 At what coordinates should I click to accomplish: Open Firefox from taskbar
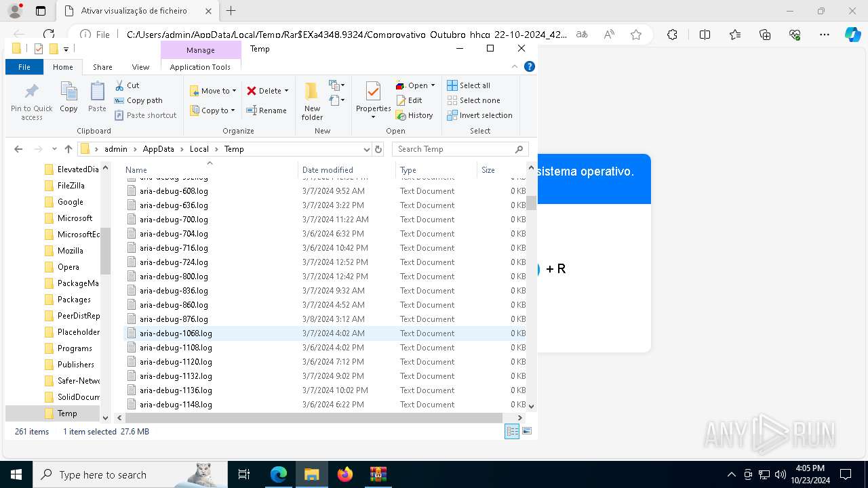coord(345,474)
